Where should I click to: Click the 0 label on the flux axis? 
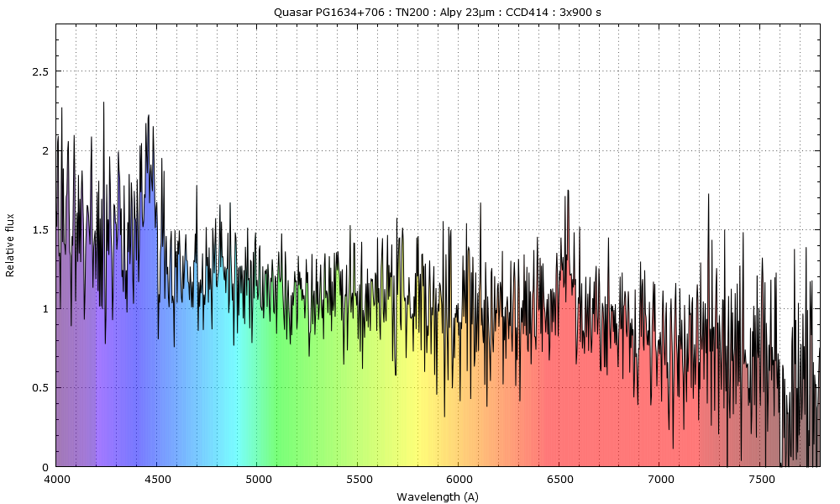coord(46,467)
